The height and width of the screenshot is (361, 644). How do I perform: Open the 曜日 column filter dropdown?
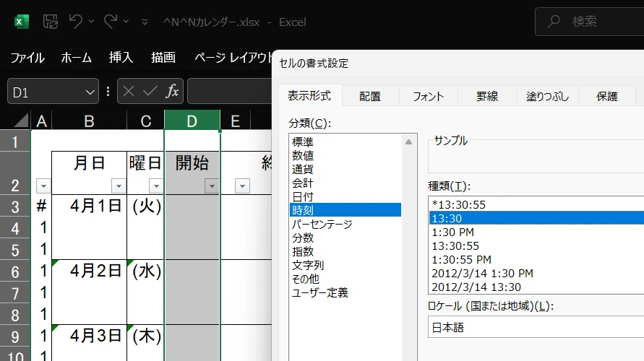point(156,186)
